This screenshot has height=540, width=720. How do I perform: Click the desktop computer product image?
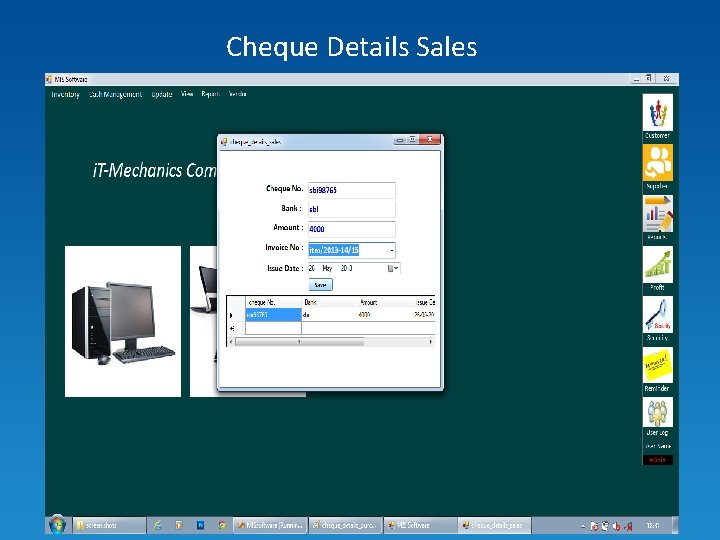123,321
